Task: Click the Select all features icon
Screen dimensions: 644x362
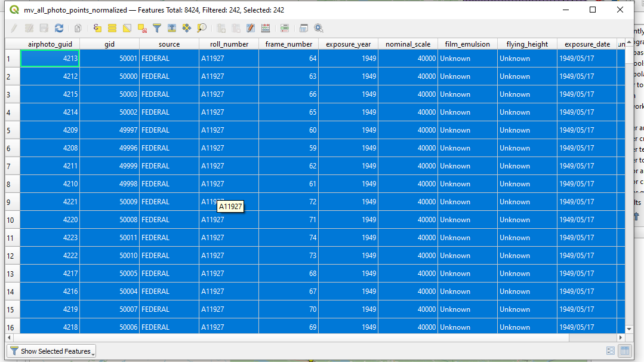Action: tap(112, 28)
